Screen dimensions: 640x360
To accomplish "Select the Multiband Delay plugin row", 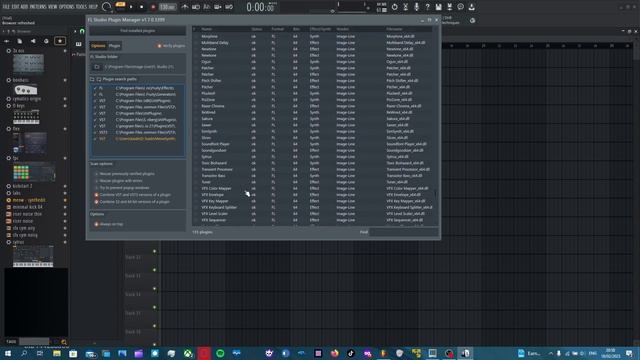I will pos(312,42).
